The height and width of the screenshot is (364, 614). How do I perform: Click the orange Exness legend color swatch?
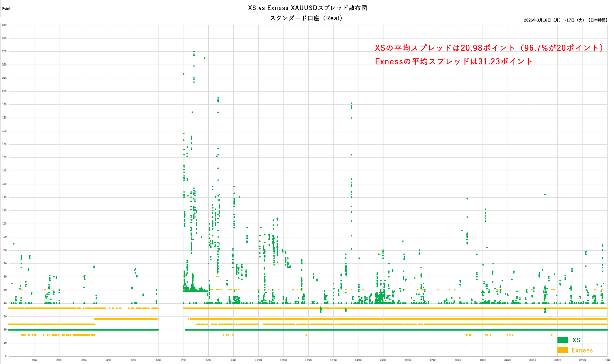(563, 350)
